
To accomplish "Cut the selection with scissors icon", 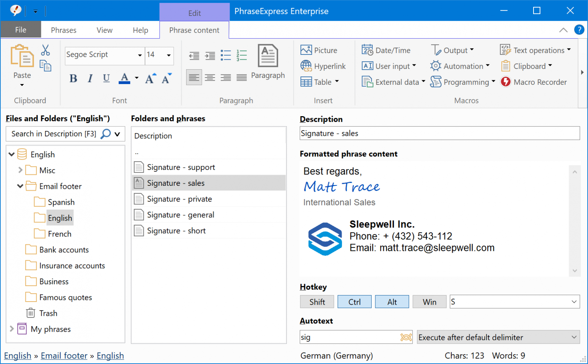I will (x=46, y=50).
